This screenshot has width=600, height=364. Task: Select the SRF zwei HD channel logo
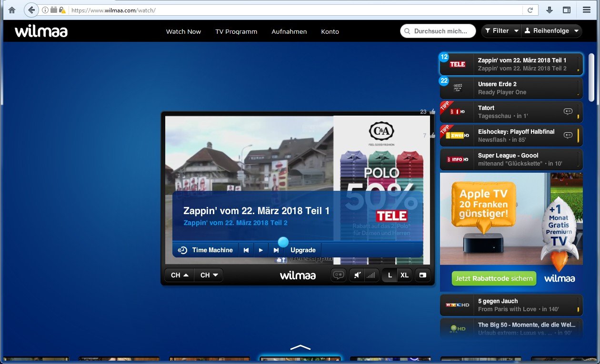click(458, 136)
